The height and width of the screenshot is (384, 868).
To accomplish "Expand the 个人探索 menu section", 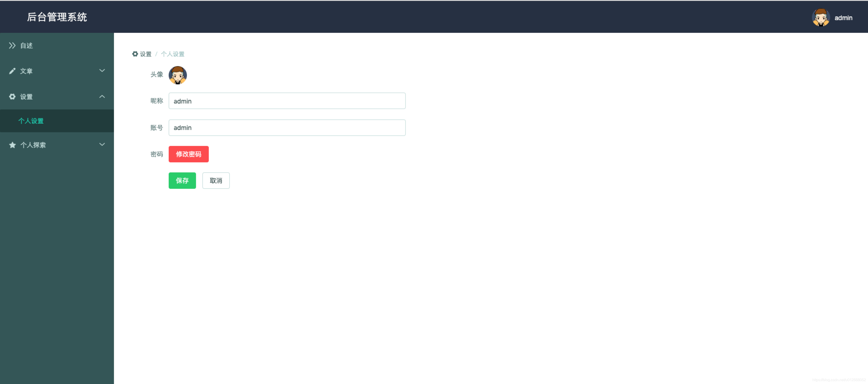I will tap(57, 145).
